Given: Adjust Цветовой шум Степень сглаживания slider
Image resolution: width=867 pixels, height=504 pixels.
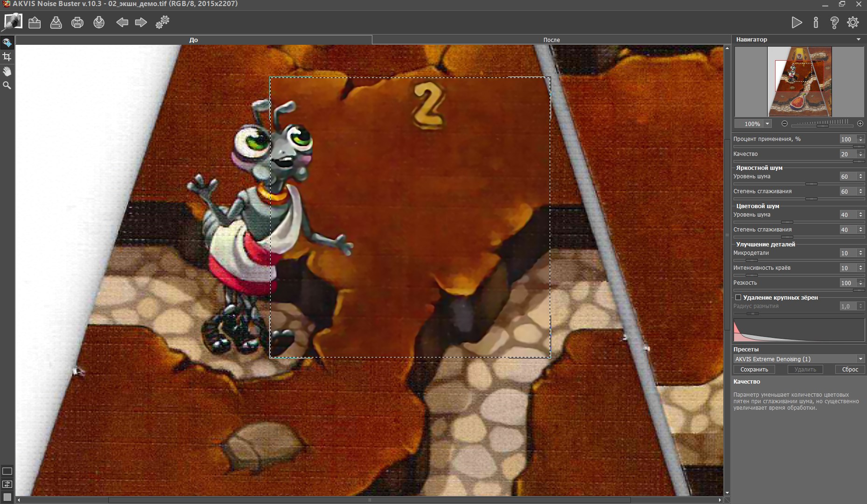Looking at the screenshot, I should (x=799, y=237).
